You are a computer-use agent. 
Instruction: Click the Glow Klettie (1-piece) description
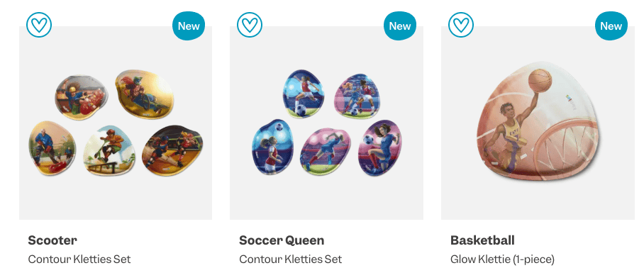502,259
